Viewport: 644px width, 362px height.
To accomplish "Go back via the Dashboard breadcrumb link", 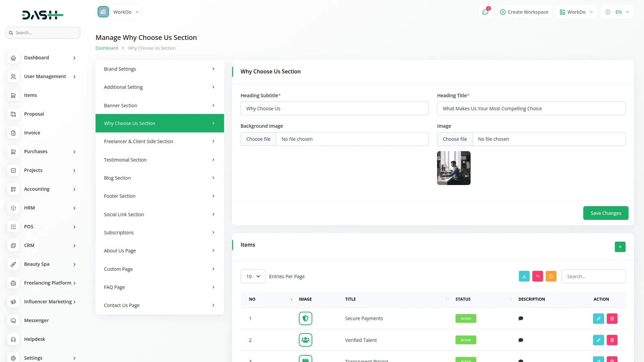I will coord(107,48).
